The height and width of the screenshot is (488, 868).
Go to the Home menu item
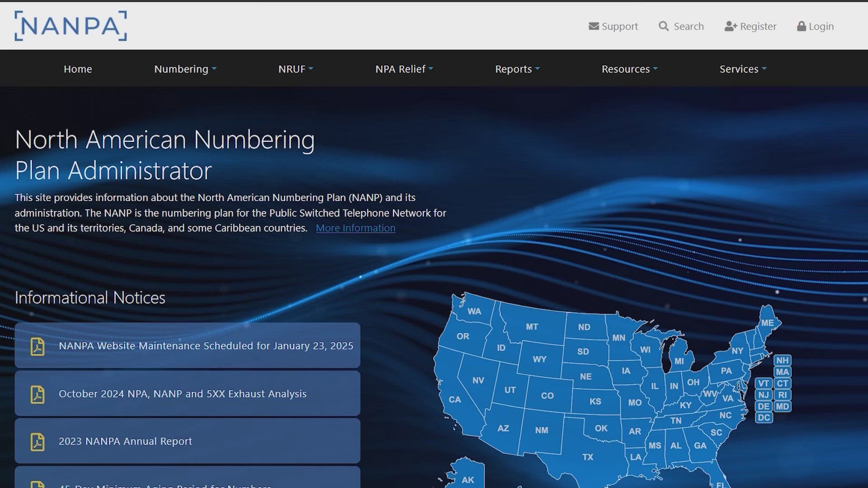(x=78, y=69)
